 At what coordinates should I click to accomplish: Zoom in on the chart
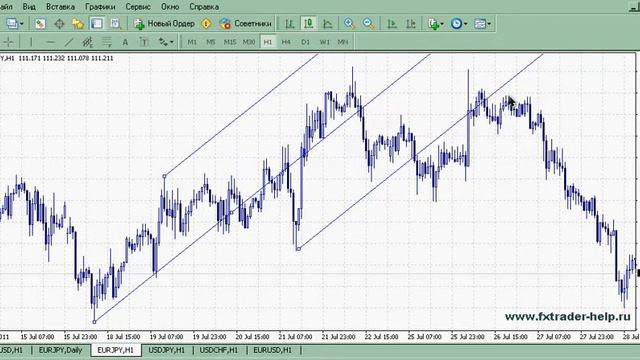coord(349,24)
